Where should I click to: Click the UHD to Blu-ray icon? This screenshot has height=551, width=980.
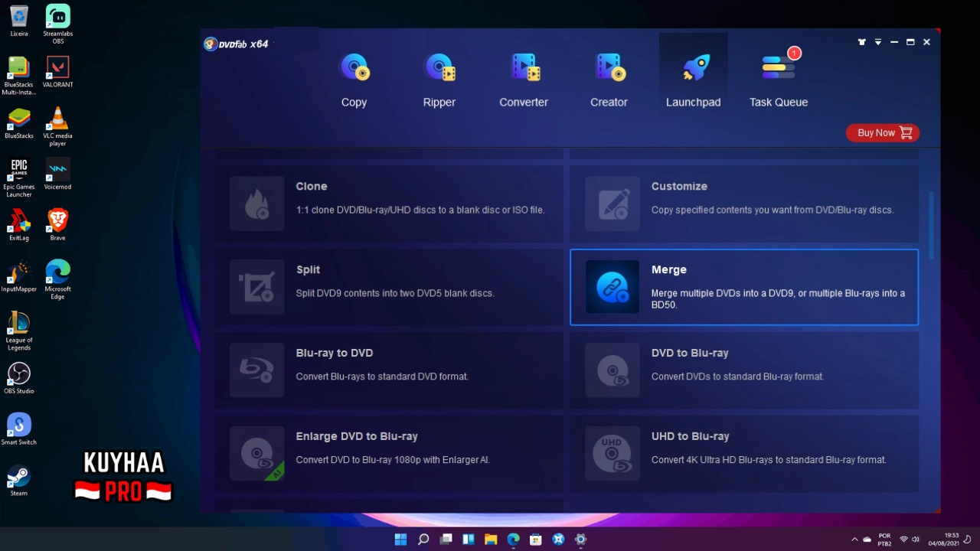coord(612,454)
